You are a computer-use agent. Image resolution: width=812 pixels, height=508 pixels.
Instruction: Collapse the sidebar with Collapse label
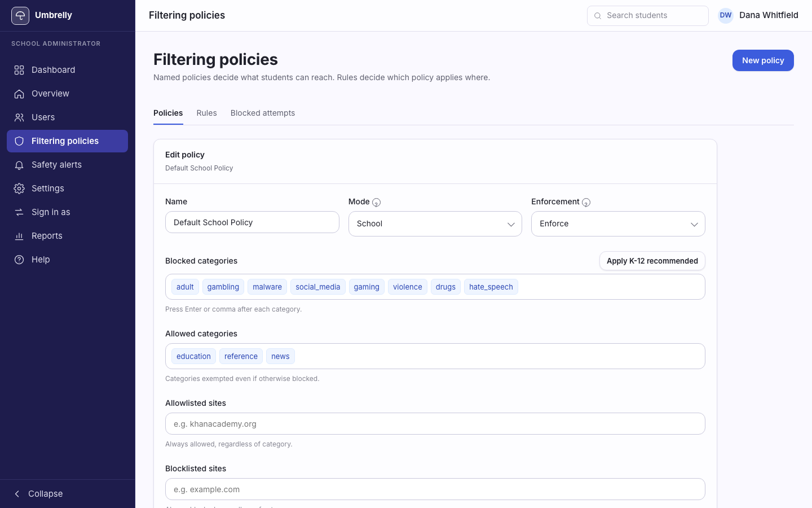46,494
